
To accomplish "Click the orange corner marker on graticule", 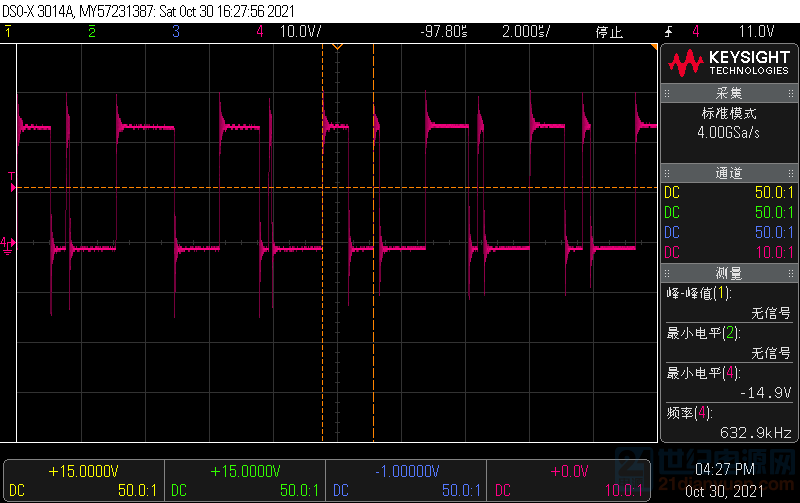I will pos(654,47).
